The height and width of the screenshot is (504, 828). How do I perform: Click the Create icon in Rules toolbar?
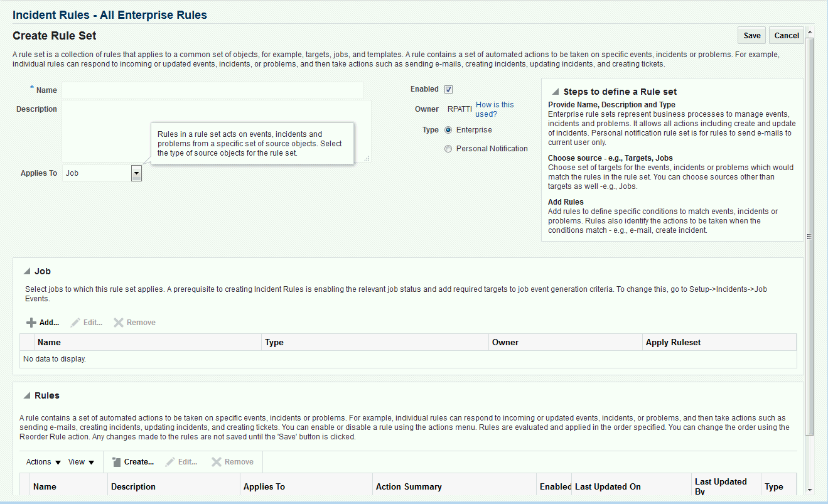coord(116,461)
